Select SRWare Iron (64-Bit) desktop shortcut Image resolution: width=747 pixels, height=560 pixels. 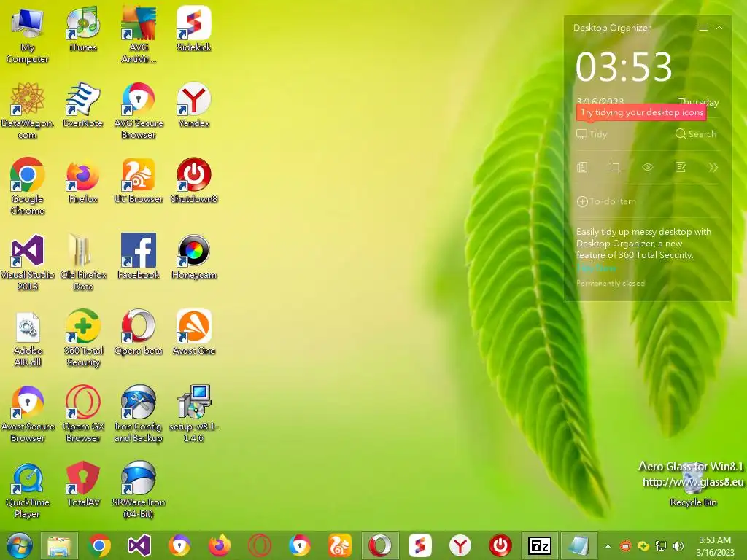pyautogui.click(x=139, y=489)
